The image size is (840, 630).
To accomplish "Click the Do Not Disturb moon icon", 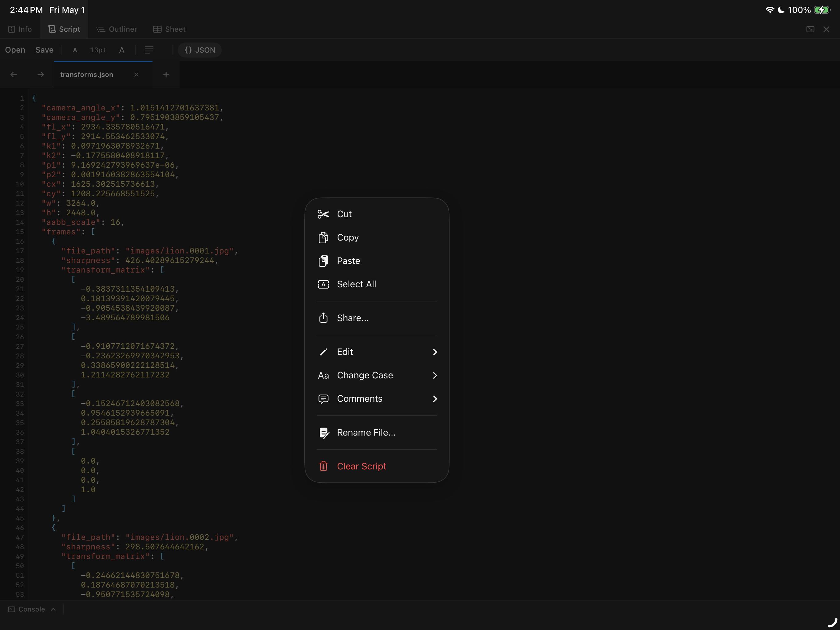I will pyautogui.click(x=781, y=10).
